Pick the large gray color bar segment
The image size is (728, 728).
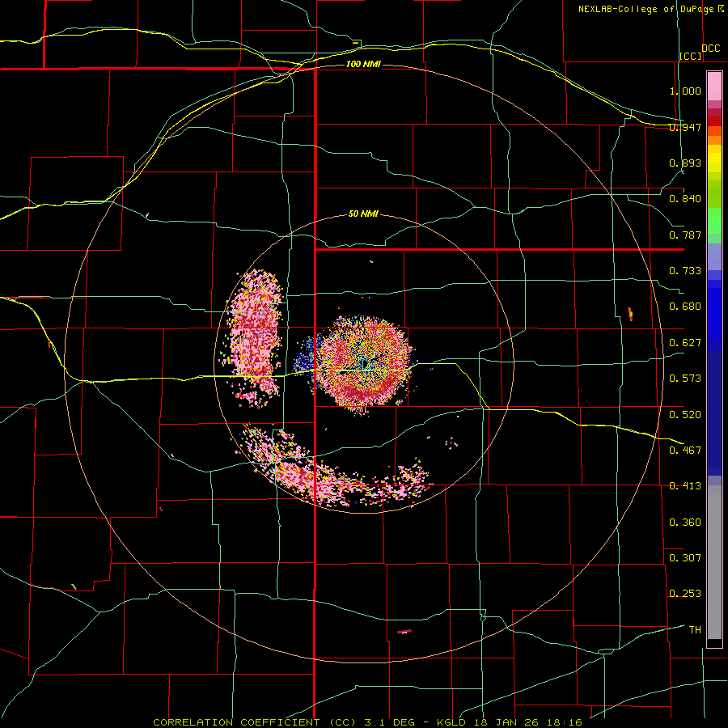pos(714,562)
